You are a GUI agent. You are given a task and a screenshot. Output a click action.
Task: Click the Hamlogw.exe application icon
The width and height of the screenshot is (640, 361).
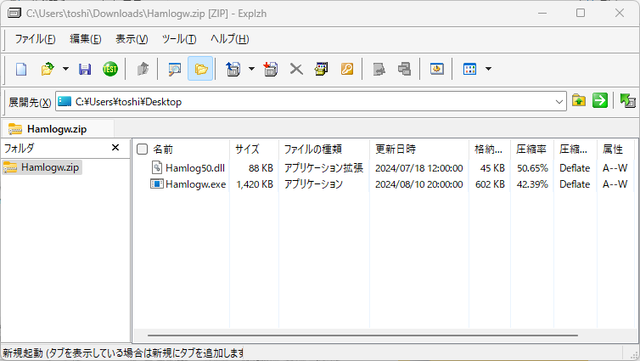(x=157, y=184)
